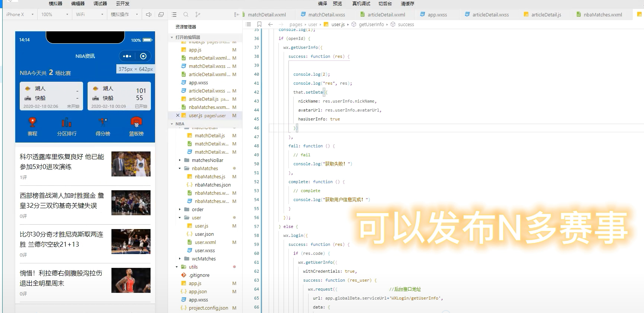Select the success breadcrumb item
Image resolution: width=644 pixels, height=313 pixels.
point(406,24)
